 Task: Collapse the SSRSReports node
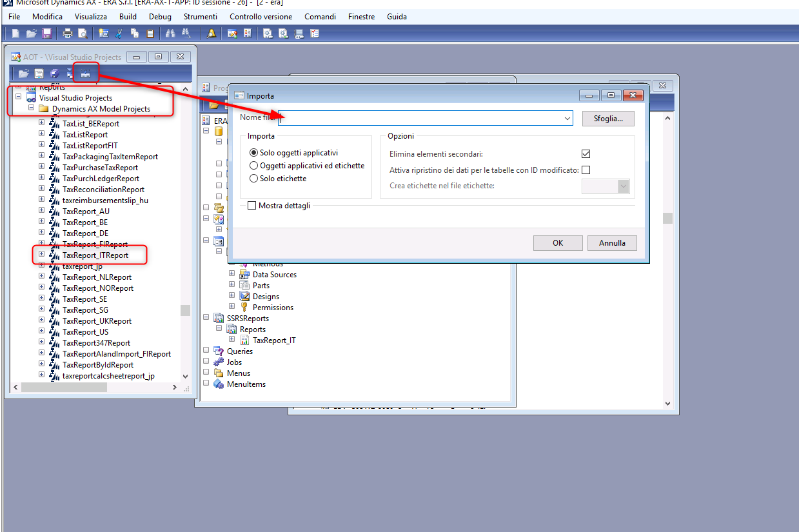(x=206, y=317)
